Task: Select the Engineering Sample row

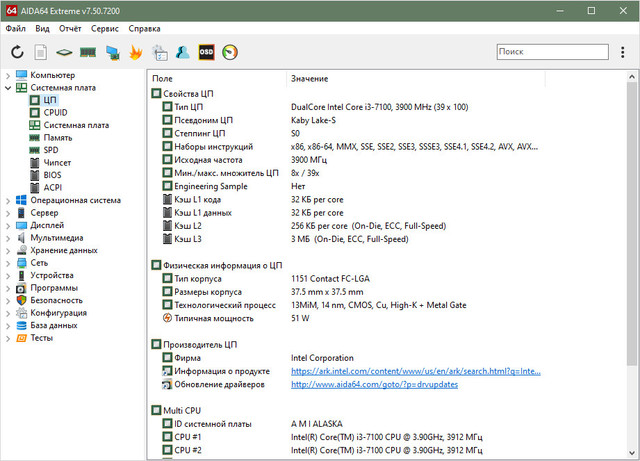Action: tap(233, 186)
